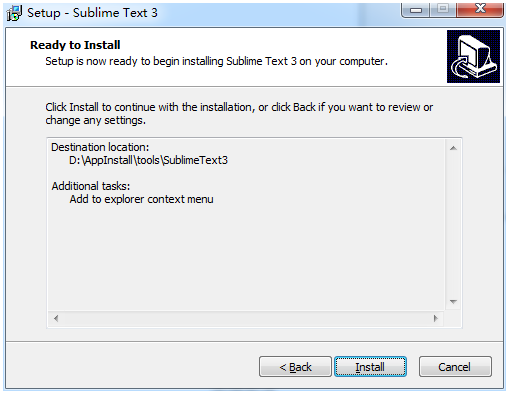Minimize the Sublime Text 3 setup window
The height and width of the screenshot is (395, 510).
coord(416,10)
